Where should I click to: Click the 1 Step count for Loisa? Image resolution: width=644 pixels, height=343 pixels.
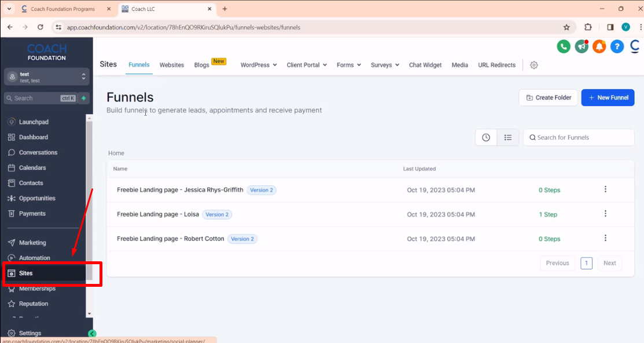tap(548, 214)
